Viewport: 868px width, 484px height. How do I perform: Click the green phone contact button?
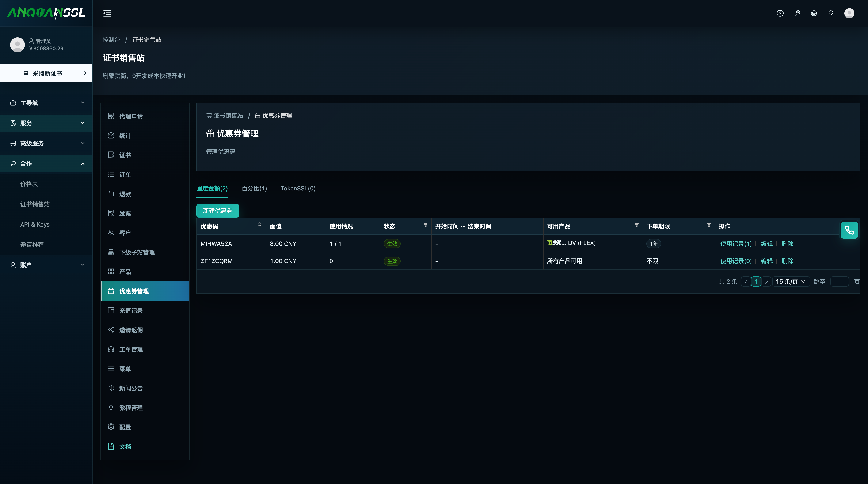(x=849, y=230)
